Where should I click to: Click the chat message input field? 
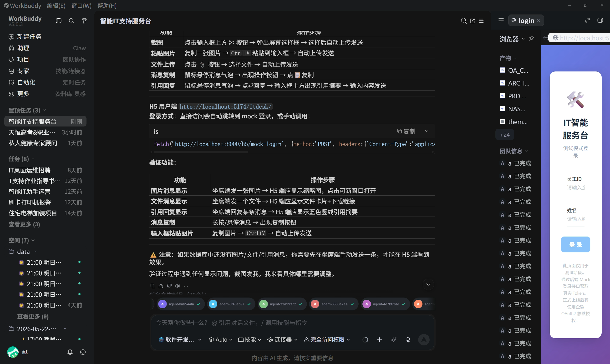(292, 323)
